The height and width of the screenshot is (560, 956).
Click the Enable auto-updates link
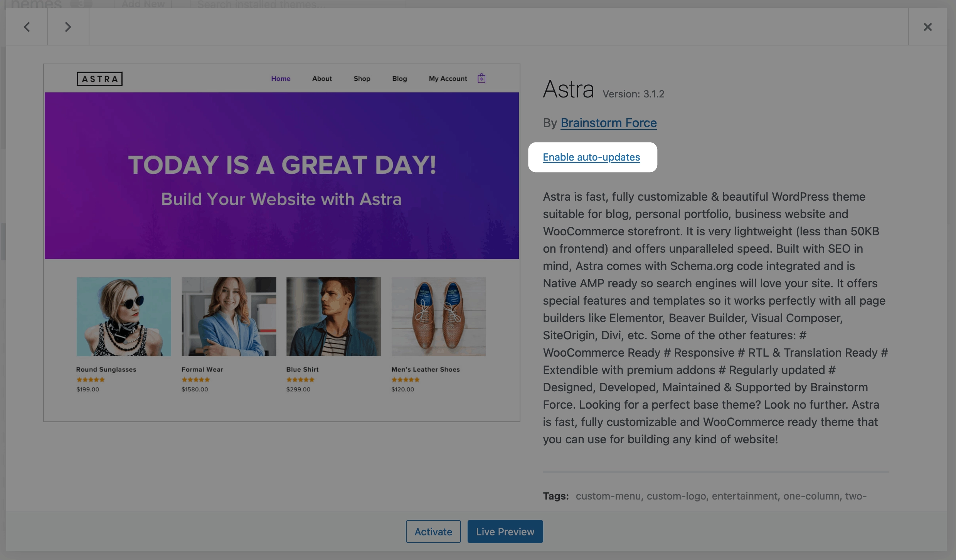tap(591, 157)
